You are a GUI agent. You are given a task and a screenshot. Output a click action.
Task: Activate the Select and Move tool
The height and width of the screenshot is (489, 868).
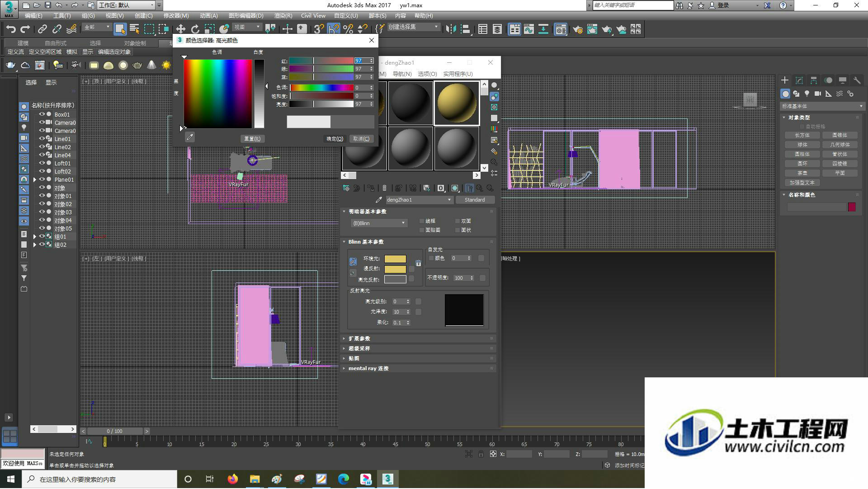[181, 29]
